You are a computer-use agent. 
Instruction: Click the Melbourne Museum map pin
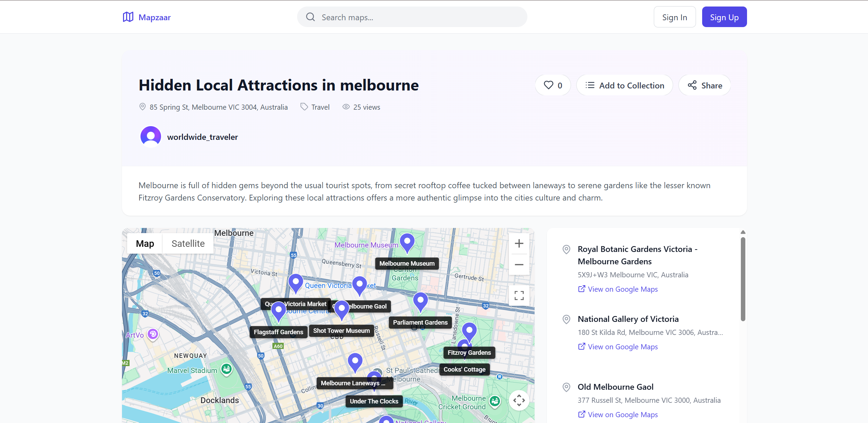[407, 242]
